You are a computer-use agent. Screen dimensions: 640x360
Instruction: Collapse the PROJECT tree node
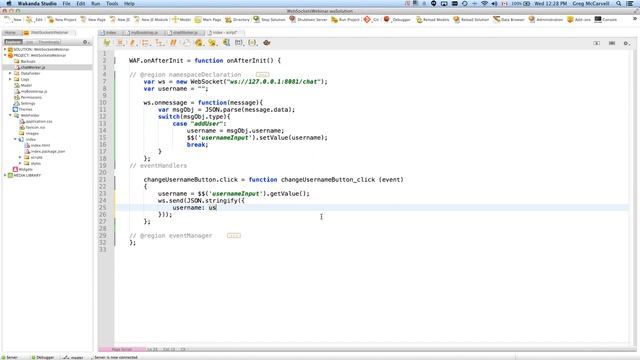pos(5,55)
